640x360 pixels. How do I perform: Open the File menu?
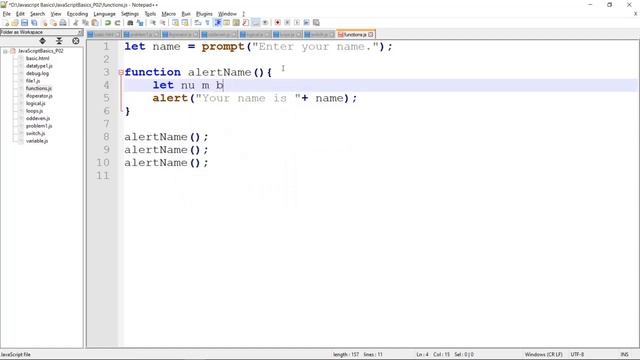coord(7,14)
